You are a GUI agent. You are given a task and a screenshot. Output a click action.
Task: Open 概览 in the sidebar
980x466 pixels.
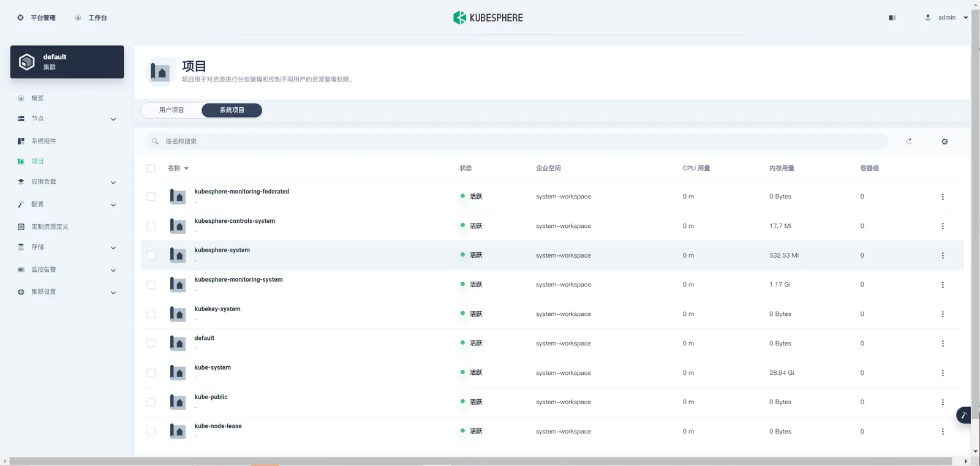pyautogui.click(x=37, y=99)
